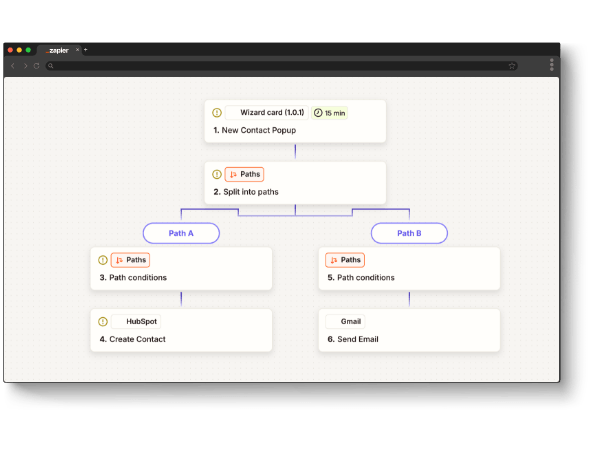Image resolution: width=589 pixels, height=466 pixels.
Task: Click the 15 min clock badge
Action: 329,113
